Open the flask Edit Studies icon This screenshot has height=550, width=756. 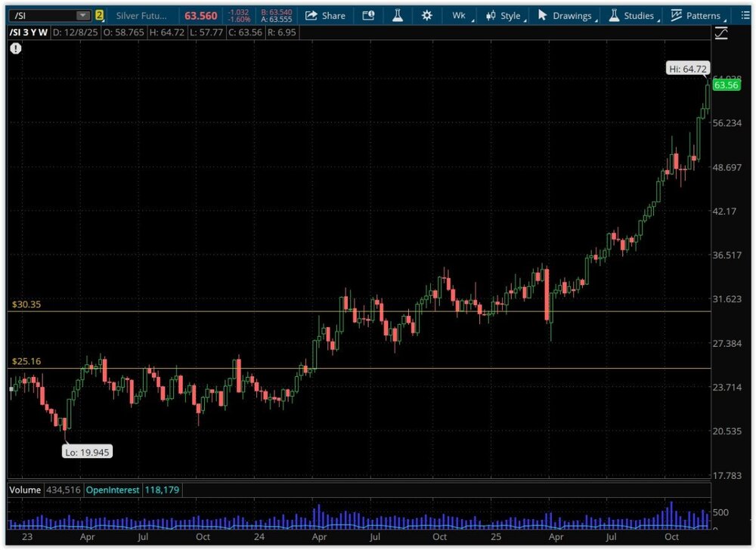[x=395, y=16]
